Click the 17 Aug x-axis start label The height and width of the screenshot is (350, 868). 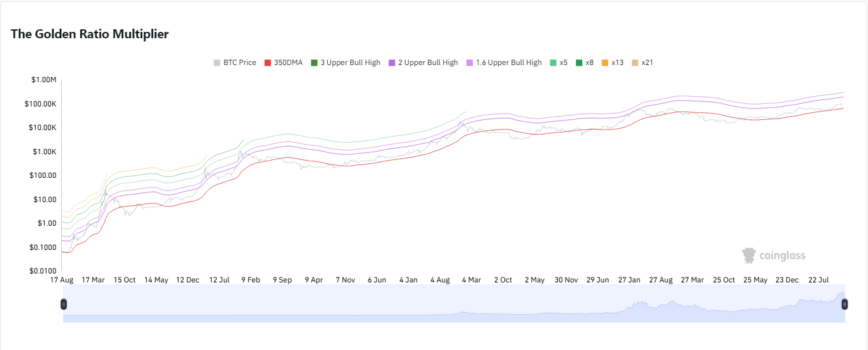tap(62, 280)
